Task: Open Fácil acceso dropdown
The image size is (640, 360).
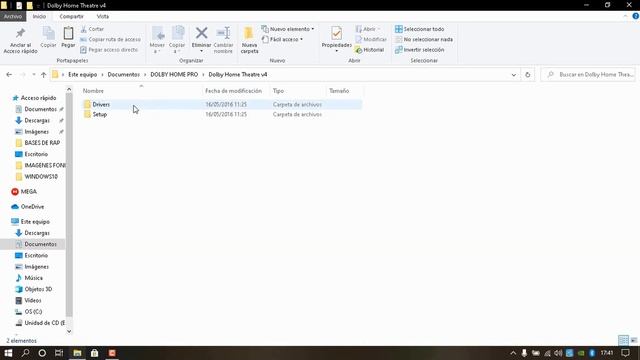Action: (282, 39)
